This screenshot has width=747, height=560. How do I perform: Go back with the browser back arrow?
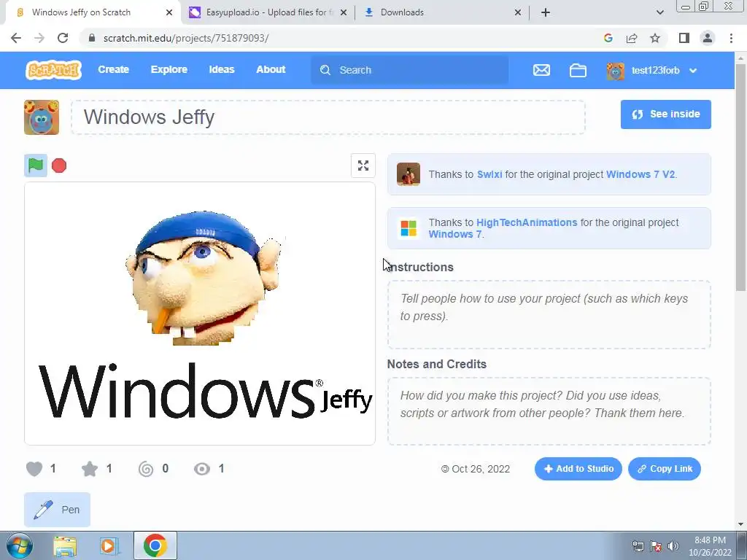(16, 38)
